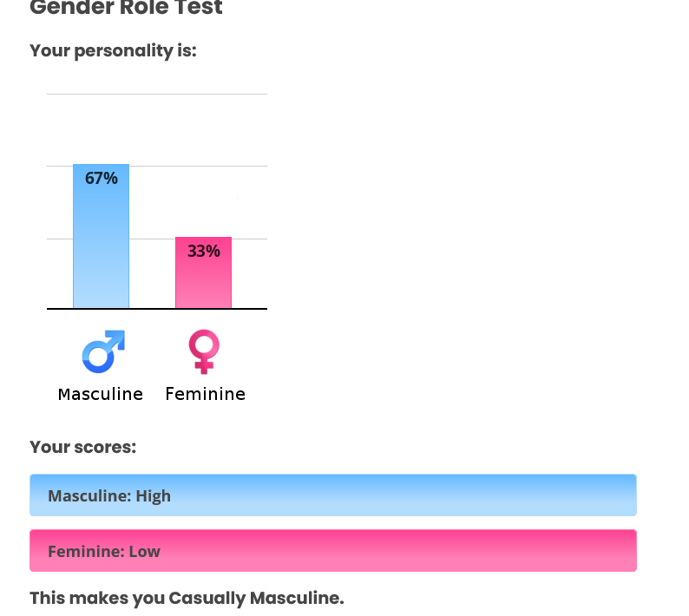
Task: Click the 'Masculine: High' text
Action: (x=109, y=495)
